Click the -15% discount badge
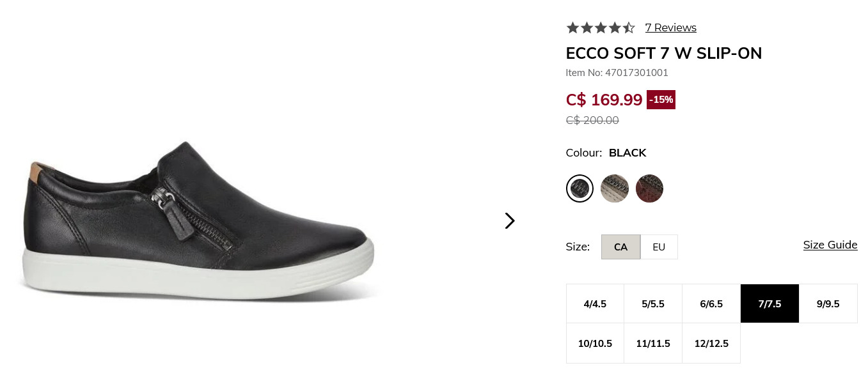 tap(661, 100)
